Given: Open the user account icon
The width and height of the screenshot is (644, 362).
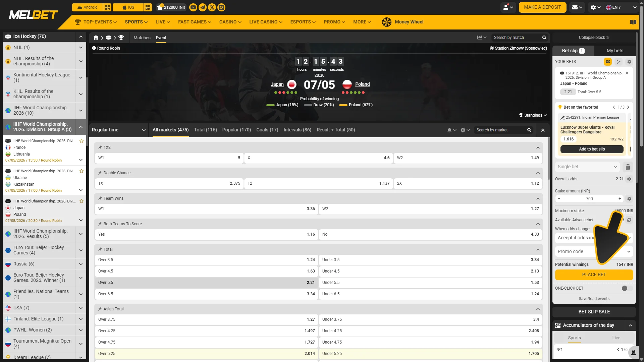Looking at the screenshot, I should pyautogui.click(x=508, y=7).
